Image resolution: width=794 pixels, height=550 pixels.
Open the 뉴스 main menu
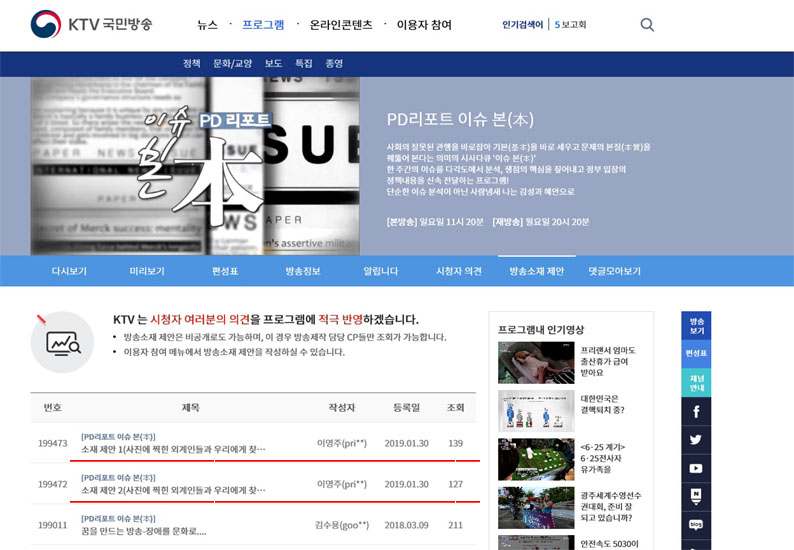[x=207, y=25]
